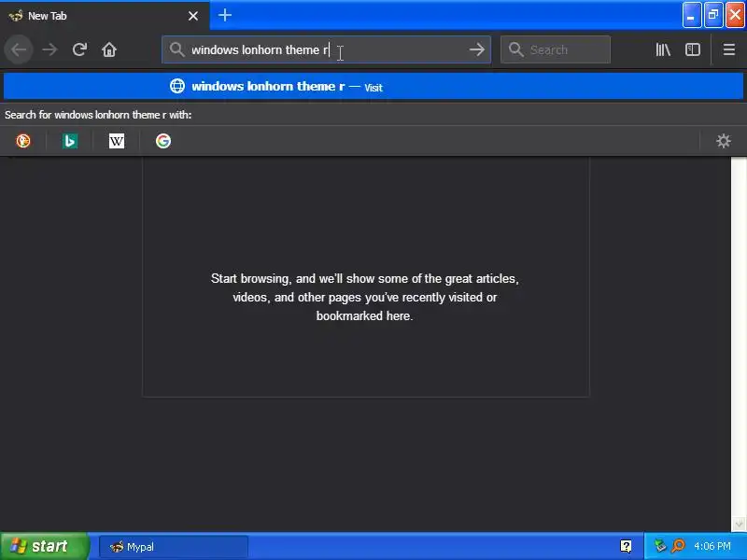Click the 'Start browsing' message text
747x560 pixels.
point(365,297)
